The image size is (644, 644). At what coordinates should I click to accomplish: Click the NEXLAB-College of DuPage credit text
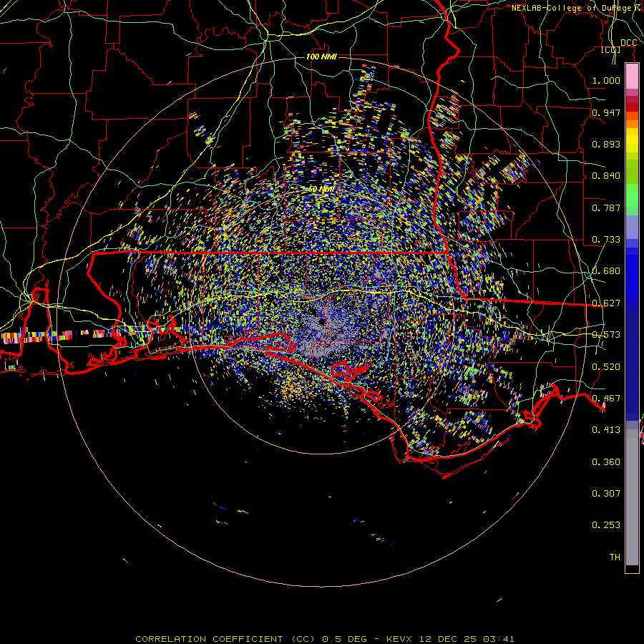coord(575,8)
